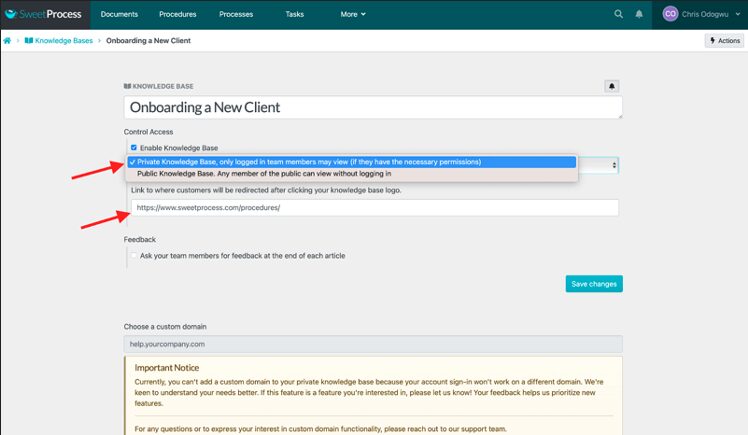Viewport: 748px width, 435px height.
Task: Open the Processes section
Action: tap(237, 14)
